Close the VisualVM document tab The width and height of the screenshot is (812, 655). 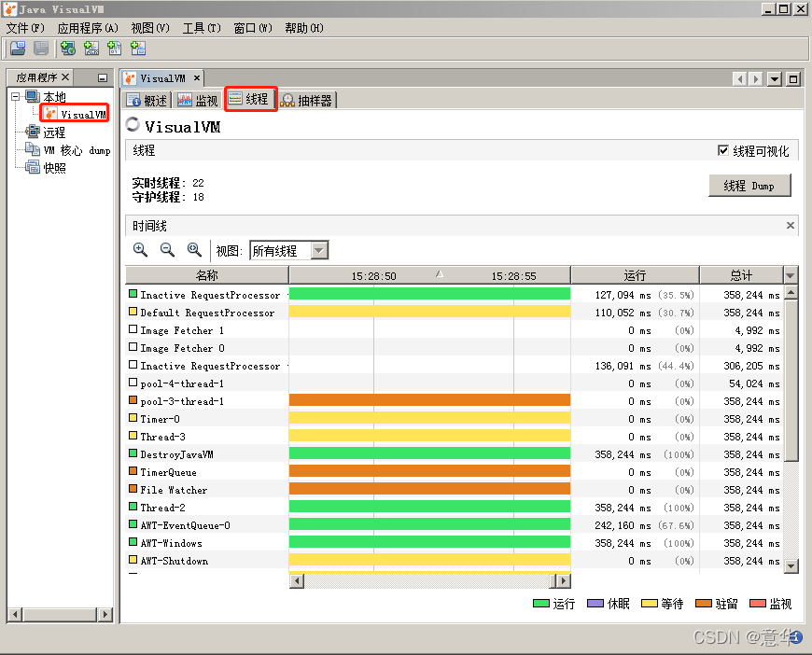pyautogui.click(x=197, y=78)
